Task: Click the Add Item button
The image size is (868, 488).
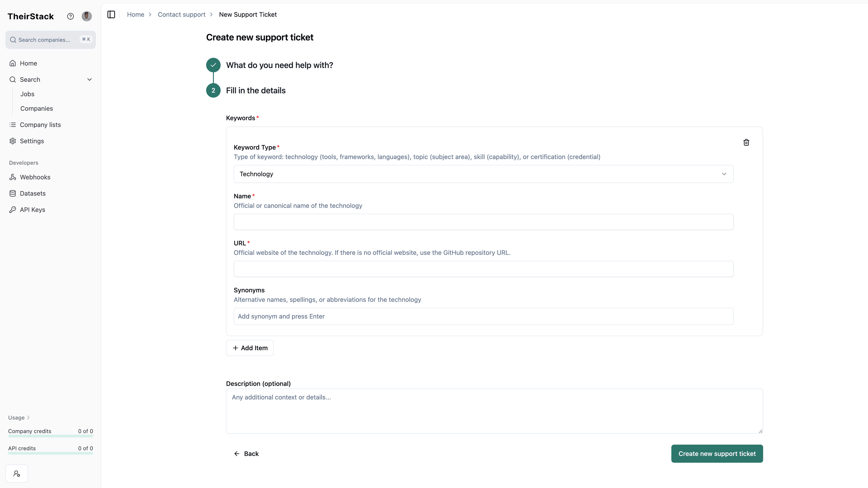Action: click(249, 348)
